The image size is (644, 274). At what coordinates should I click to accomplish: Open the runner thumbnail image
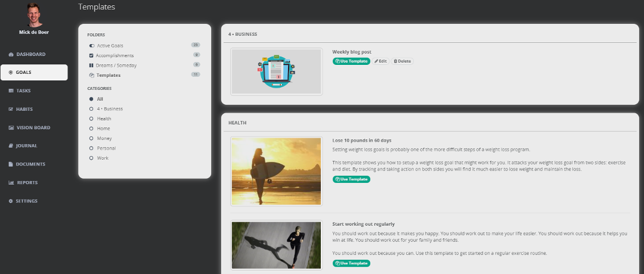277,245
